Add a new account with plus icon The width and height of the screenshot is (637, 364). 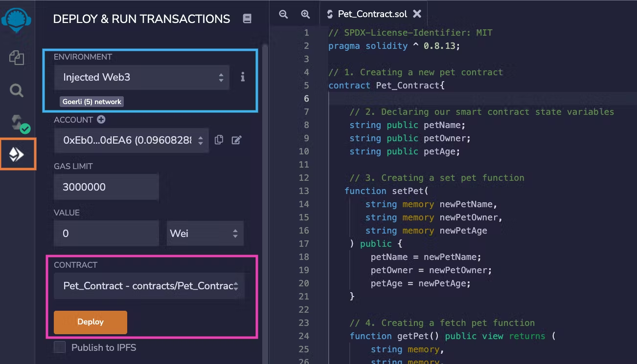pyautogui.click(x=101, y=120)
